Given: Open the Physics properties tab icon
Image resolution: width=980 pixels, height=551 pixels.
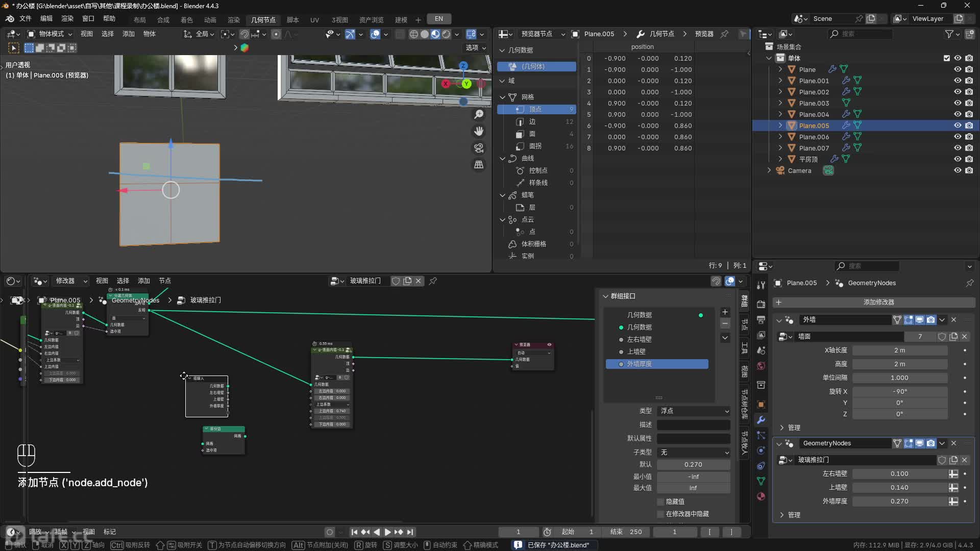Looking at the screenshot, I should coord(761,450).
